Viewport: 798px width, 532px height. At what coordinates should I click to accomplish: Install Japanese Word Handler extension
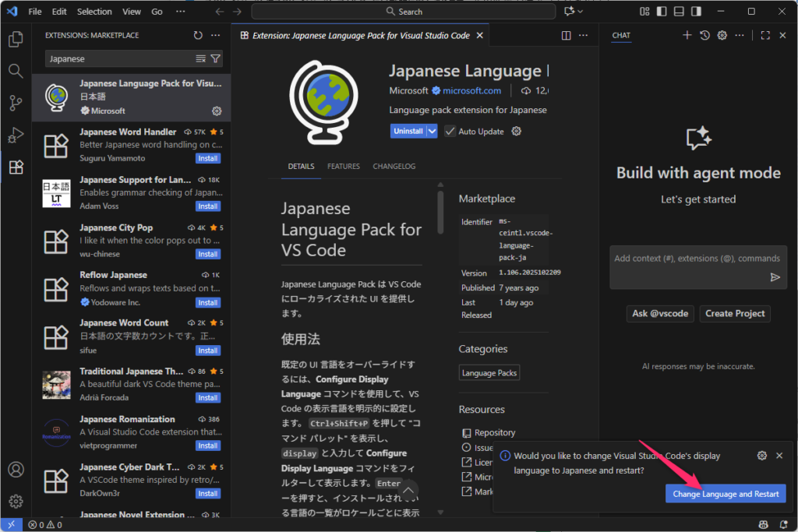click(x=207, y=158)
